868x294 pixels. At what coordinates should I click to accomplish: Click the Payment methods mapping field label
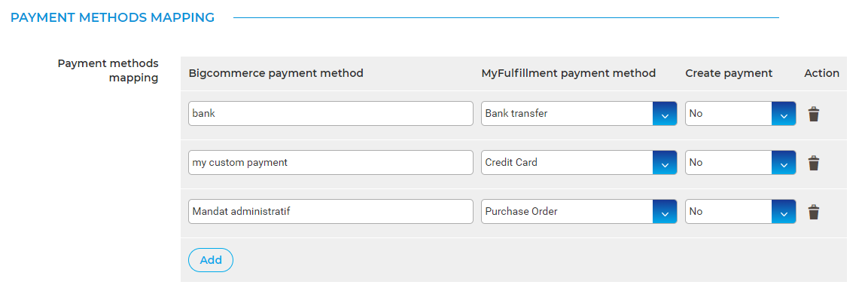[108, 70]
